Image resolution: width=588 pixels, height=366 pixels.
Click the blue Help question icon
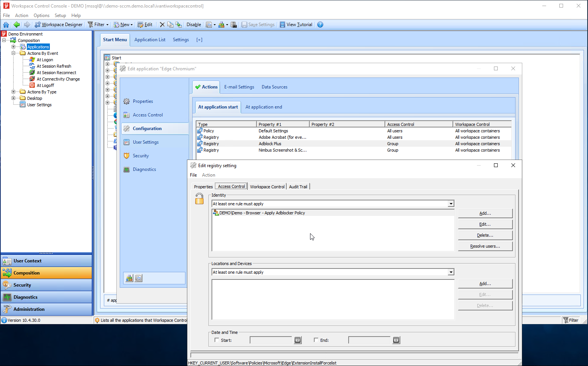[320, 25]
